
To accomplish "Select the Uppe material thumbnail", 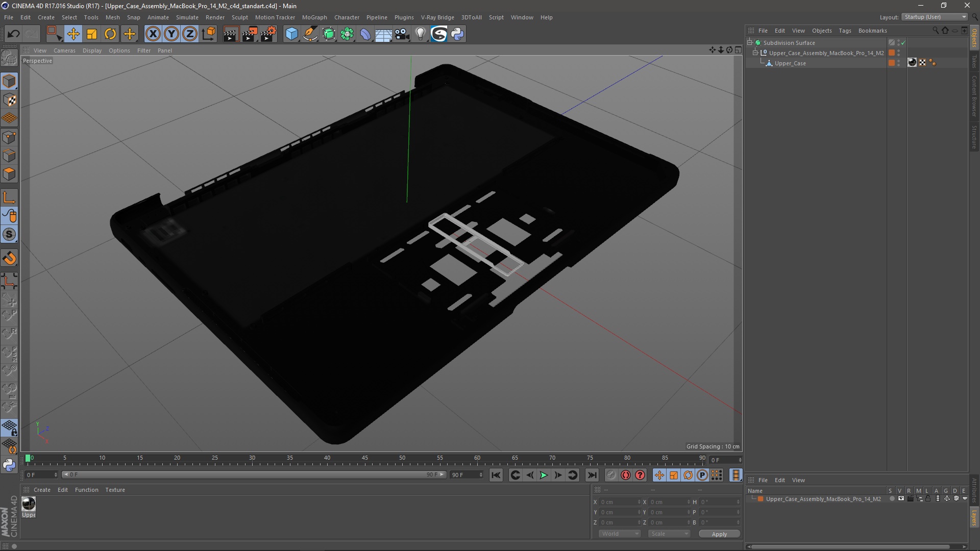I will [29, 504].
